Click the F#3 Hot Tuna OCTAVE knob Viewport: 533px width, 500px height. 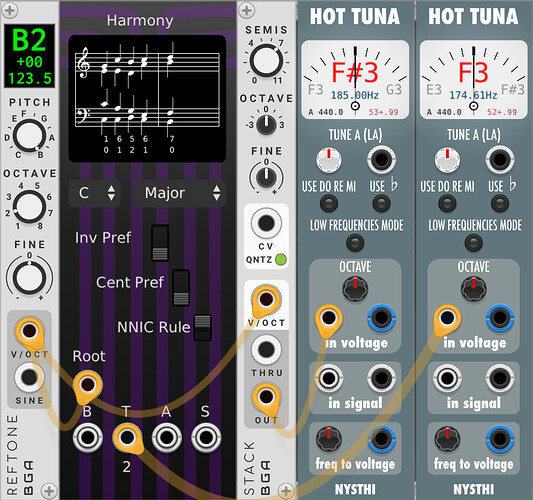coord(355,289)
